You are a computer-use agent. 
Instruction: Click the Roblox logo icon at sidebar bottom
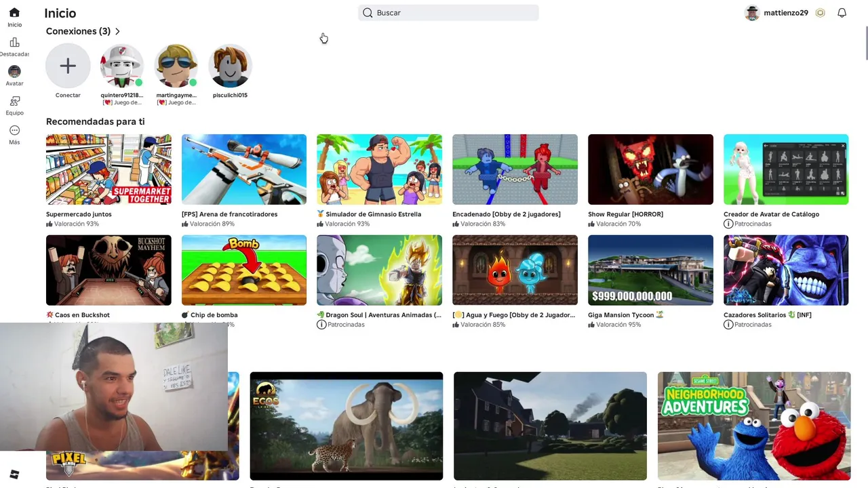(14, 474)
